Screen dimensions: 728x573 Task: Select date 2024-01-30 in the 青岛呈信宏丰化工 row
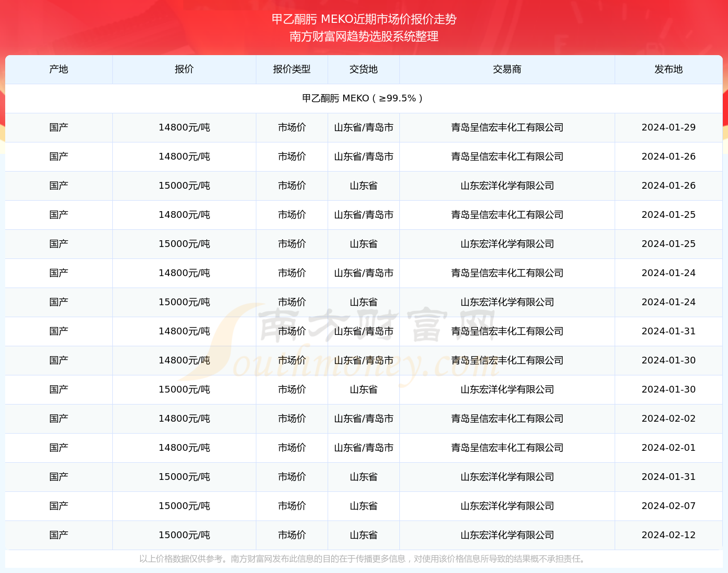pyautogui.click(x=668, y=360)
